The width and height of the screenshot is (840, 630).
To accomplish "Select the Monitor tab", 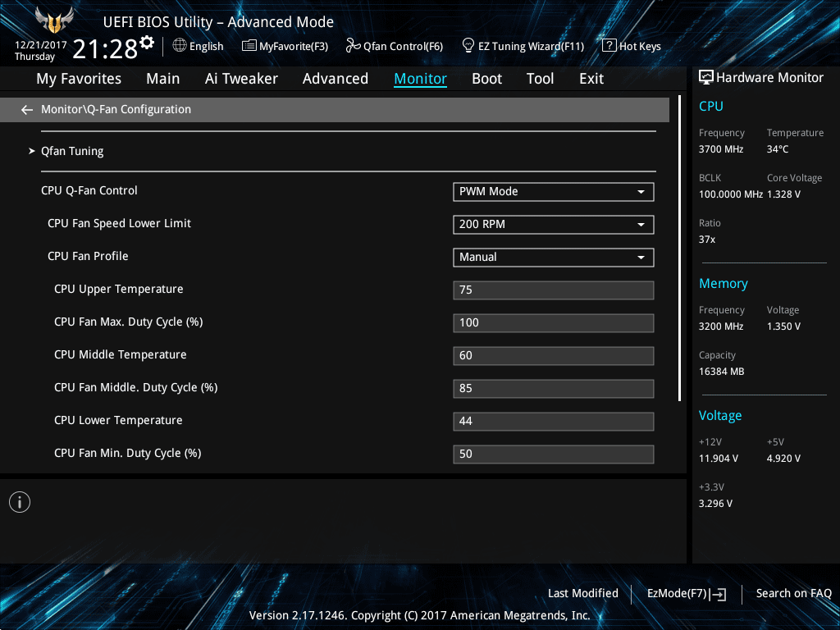I will click(421, 79).
